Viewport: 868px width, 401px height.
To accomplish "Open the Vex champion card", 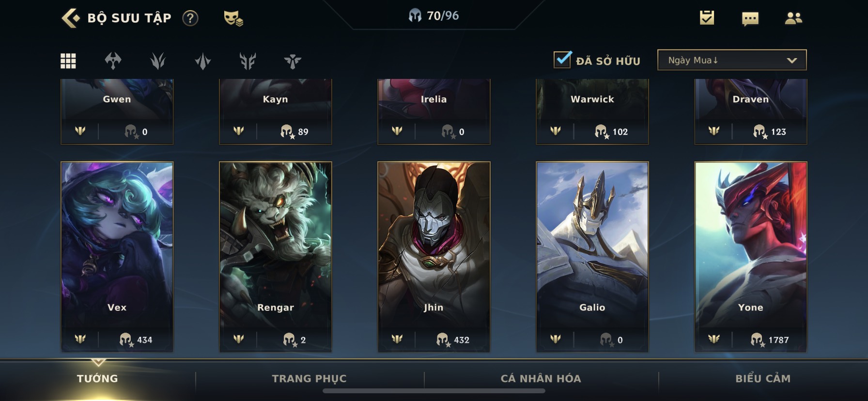I will click(117, 257).
